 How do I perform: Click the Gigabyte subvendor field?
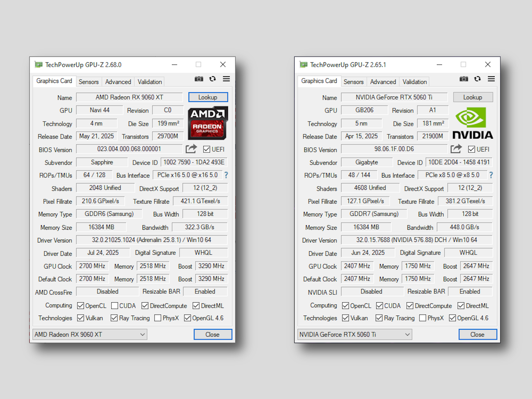coord(367,162)
